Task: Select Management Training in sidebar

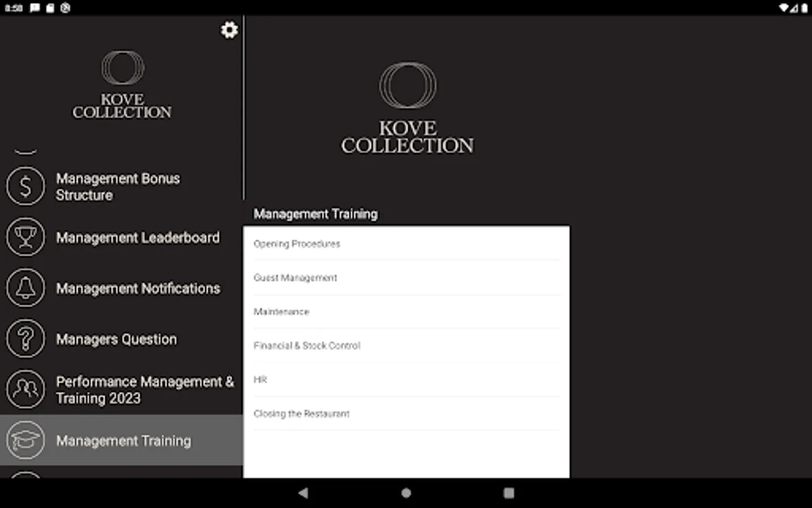Action: coord(121,440)
